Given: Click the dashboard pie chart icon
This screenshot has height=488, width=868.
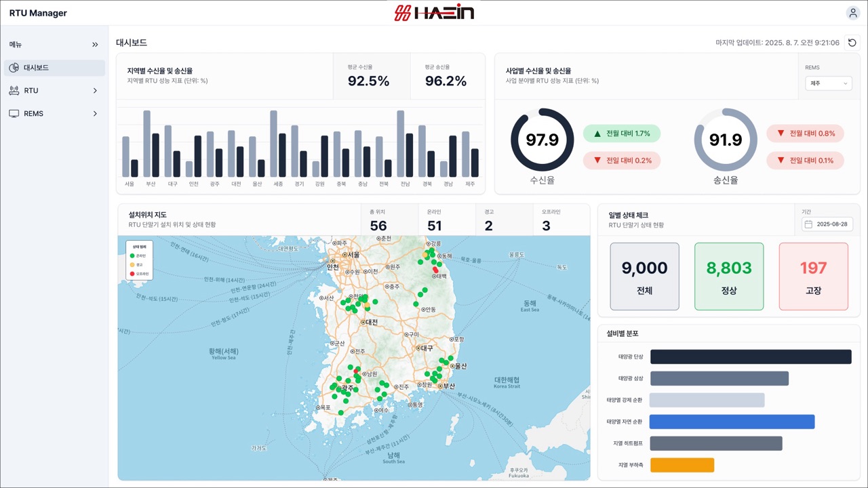Looking at the screenshot, I should point(14,68).
